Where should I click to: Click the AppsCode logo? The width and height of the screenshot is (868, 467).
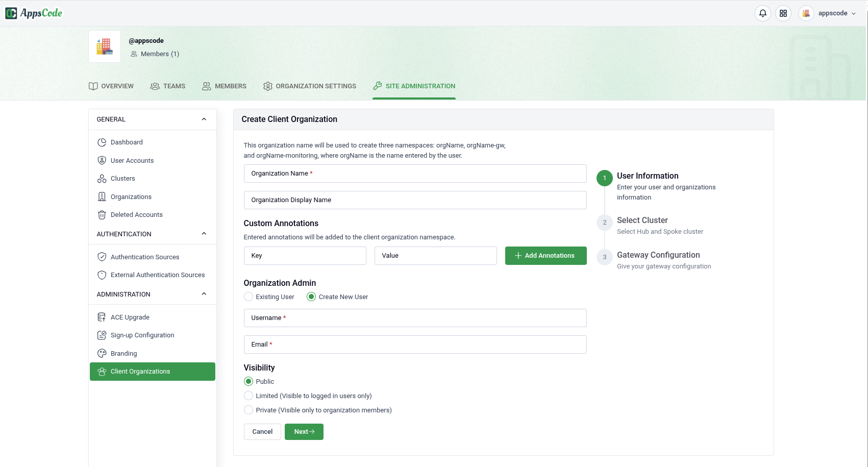(x=34, y=13)
